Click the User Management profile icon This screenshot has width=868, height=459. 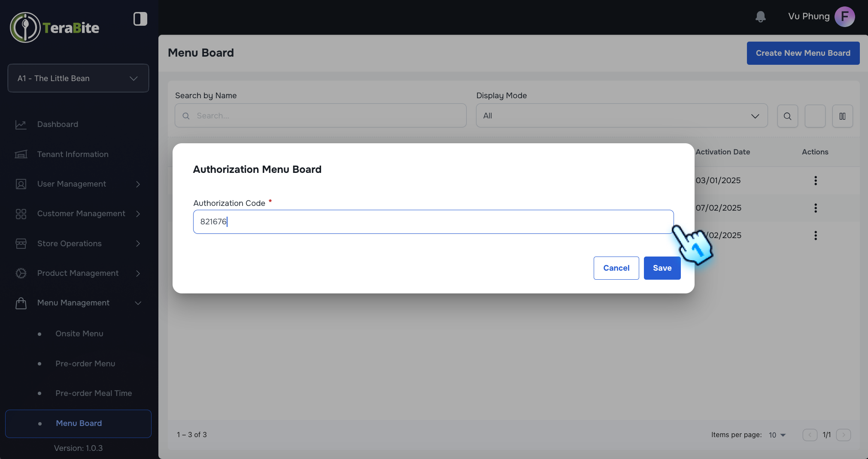[21, 184]
